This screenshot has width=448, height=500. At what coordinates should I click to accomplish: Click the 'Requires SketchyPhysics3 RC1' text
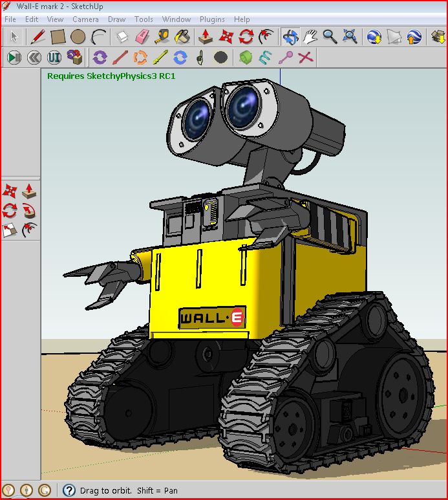click(x=111, y=76)
